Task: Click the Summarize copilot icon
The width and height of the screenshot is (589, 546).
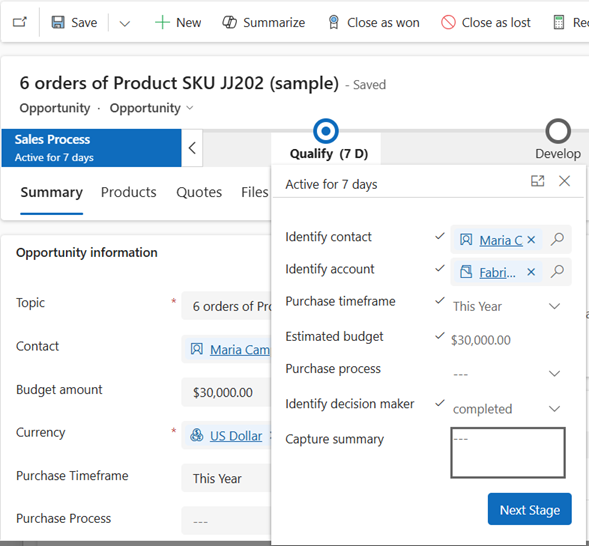Action: tap(229, 23)
